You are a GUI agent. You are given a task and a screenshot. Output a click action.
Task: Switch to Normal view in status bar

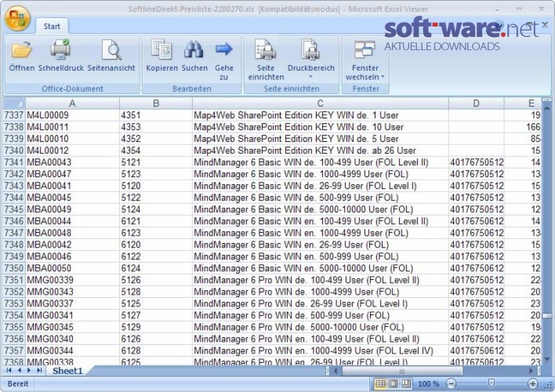380,383
